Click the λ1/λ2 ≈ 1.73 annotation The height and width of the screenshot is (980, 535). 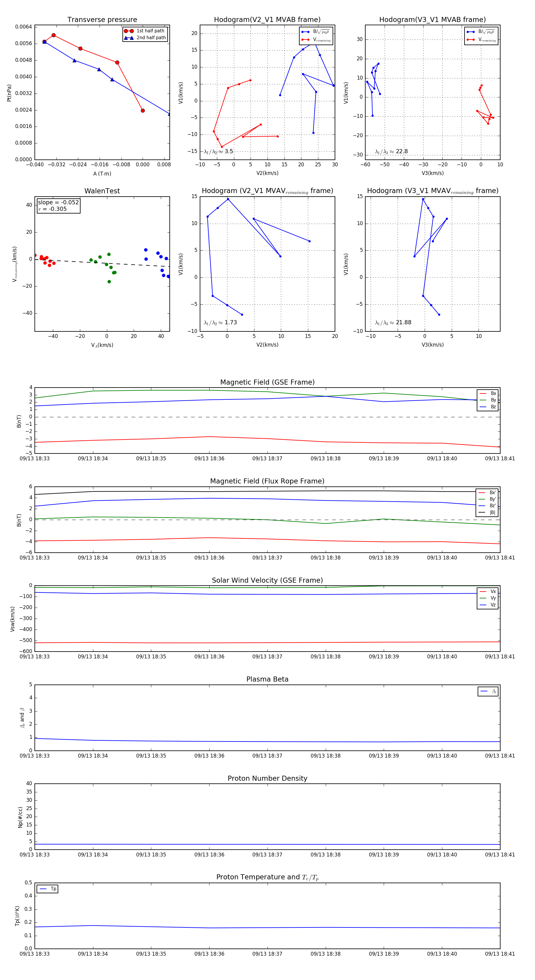(x=220, y=323)
